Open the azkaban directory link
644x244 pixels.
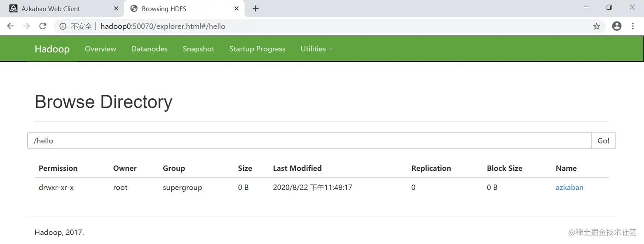coord(569,187)
